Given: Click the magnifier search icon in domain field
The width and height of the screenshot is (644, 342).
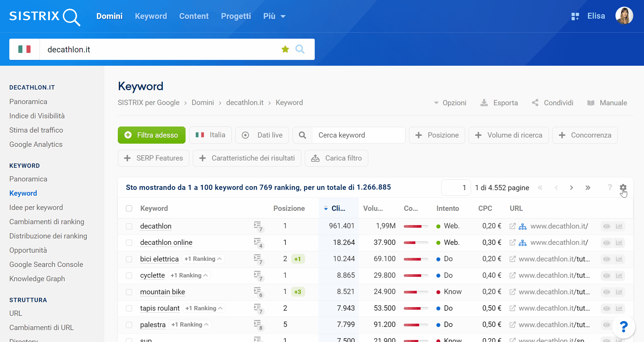Looking at the screenshot, I should click(300, 49).
